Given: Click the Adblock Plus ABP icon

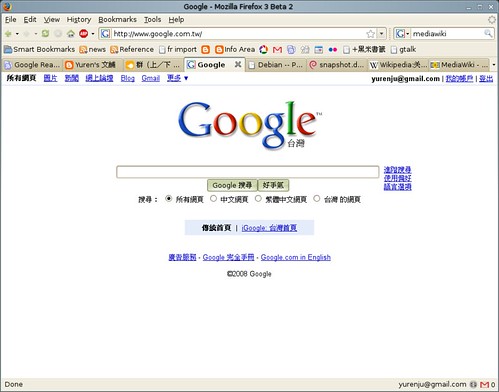Looking at the screenshot, I should click(x=83, y=34).
